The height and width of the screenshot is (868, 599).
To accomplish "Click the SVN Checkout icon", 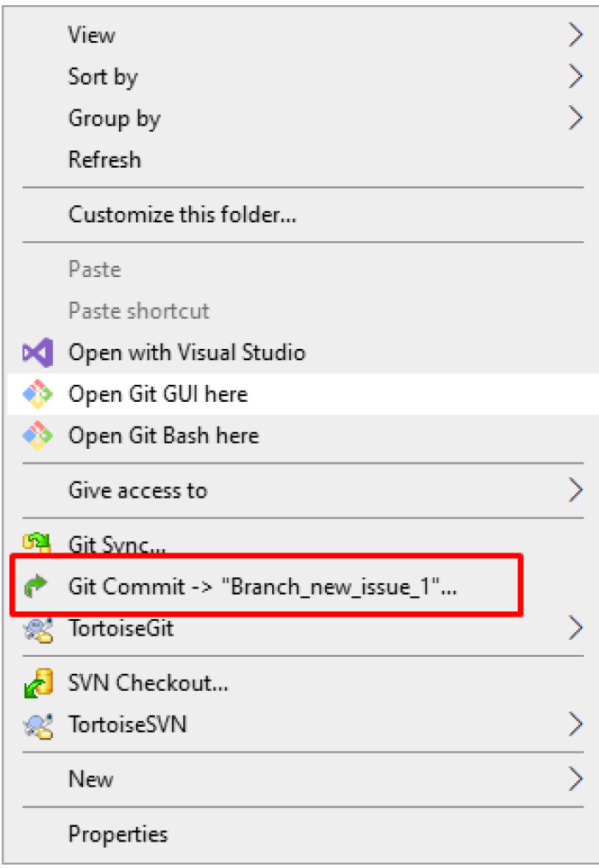I will tap(38, 683).
